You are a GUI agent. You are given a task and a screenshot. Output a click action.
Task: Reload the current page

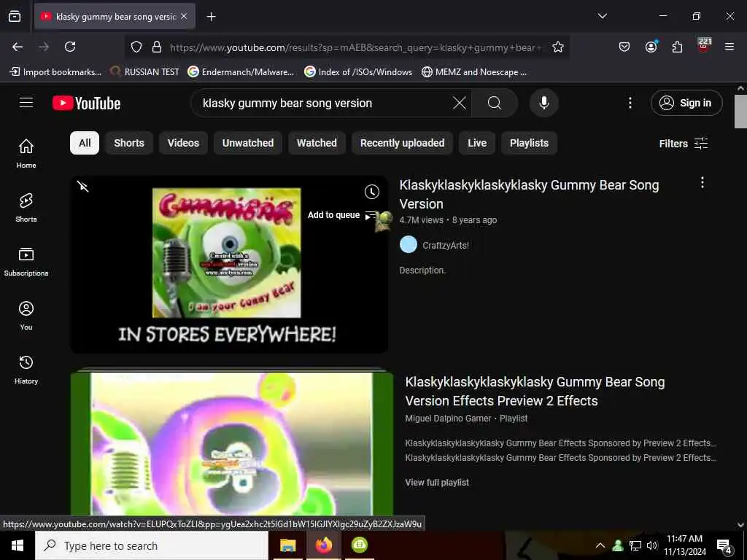(x=70, y=47)
